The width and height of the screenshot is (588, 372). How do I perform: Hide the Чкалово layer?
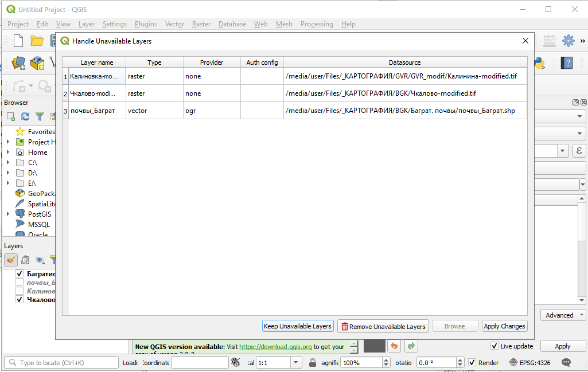point(19,299)
